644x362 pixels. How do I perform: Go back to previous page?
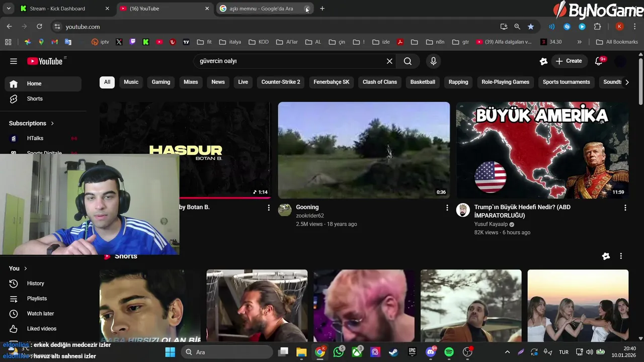point(9,27)
